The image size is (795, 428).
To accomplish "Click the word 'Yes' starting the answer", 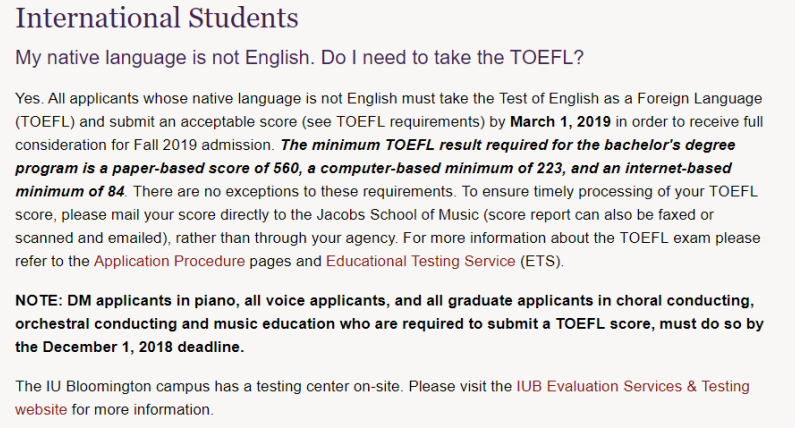I will coord(28,100).
